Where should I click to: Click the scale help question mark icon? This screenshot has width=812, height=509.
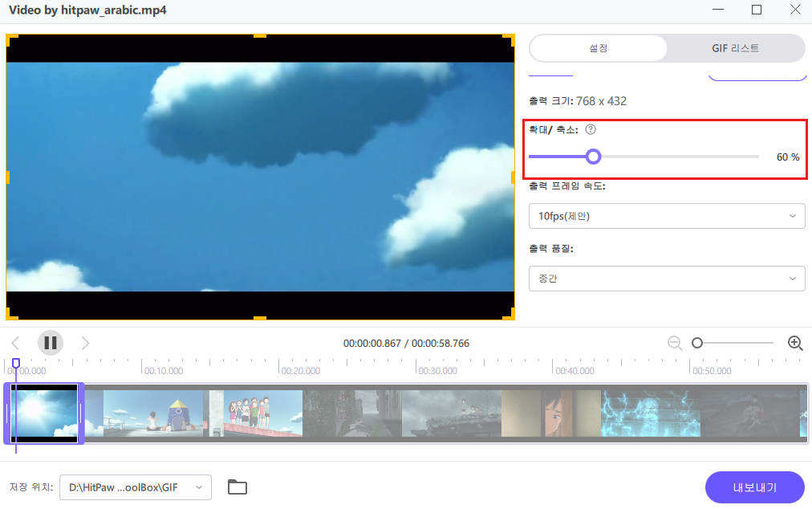(591, 129)
